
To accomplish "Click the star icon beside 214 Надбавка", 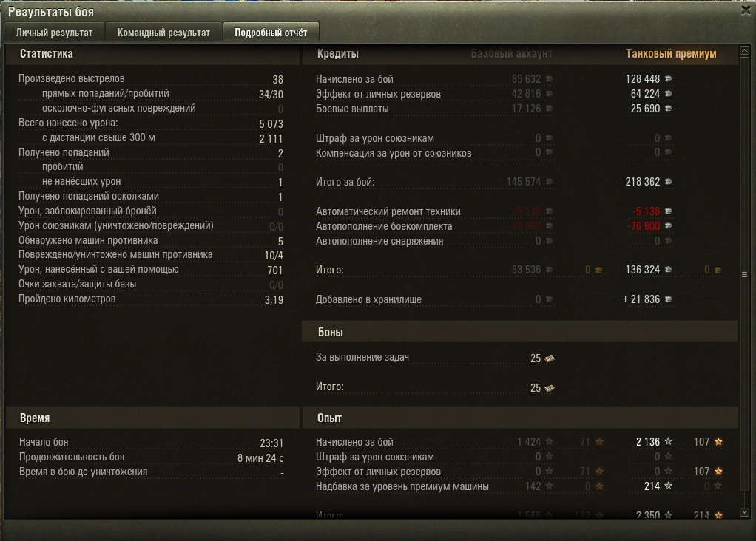I will point(668,486).
